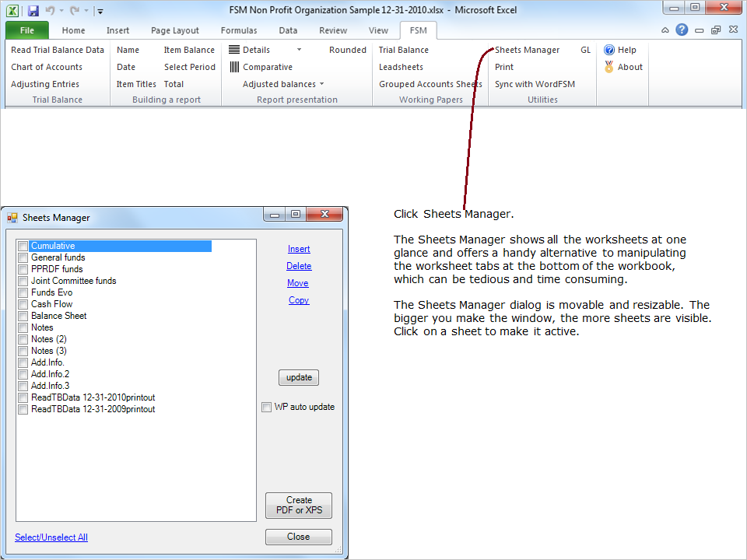Viewport: 747px width, 560px height.
Task: Enable WP auto update checkbox
Action: [267, 407]
